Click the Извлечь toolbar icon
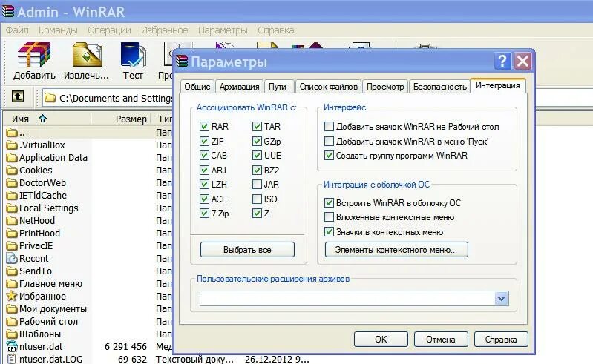Viewport: 593px width, 364px height. pyautogui.click(x=87, y=55)
